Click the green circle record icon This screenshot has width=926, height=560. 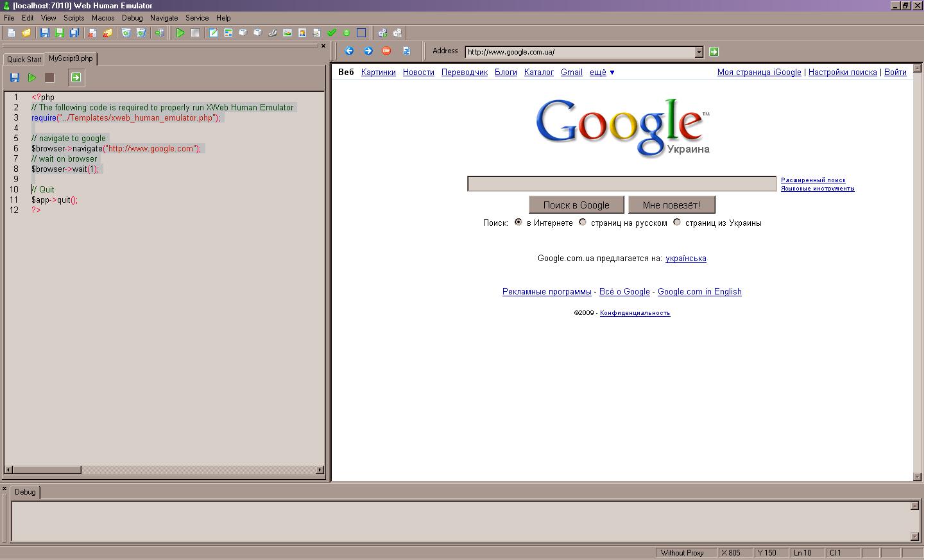(347, 33)
